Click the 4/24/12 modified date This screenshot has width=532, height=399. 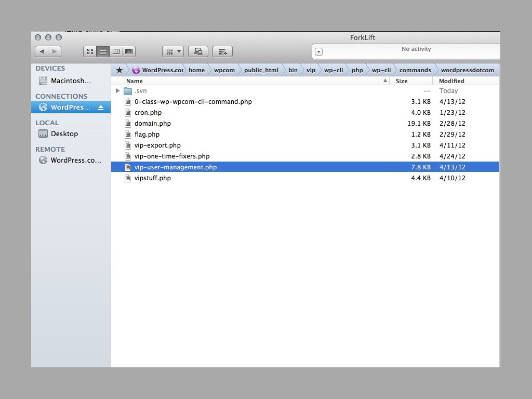pos(453,156)
